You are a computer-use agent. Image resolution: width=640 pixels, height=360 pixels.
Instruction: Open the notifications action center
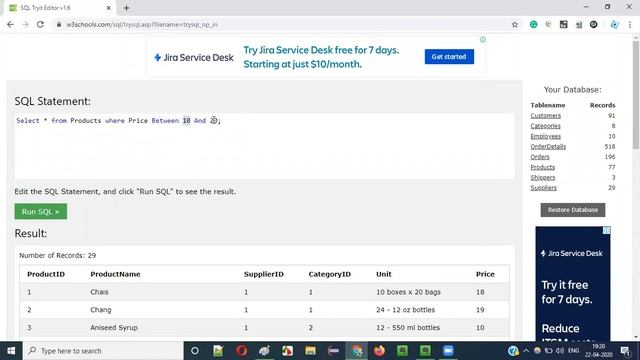[625, 351]
